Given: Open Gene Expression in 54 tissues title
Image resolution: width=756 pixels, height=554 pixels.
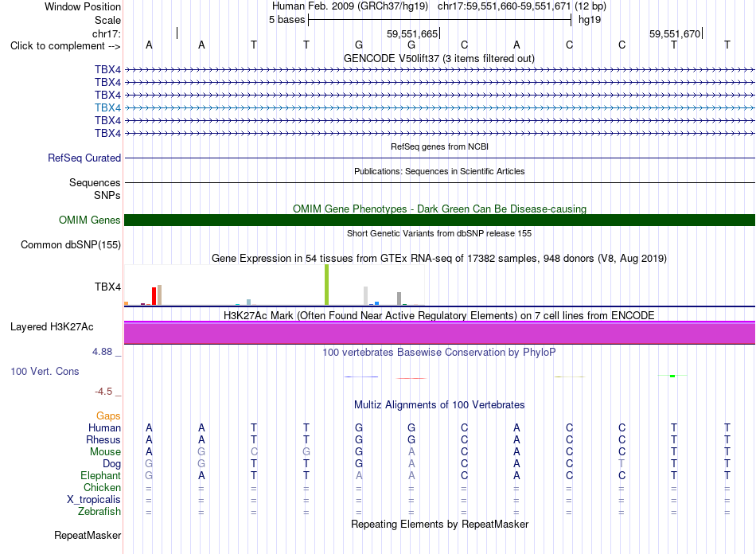Looking at the screenshot, I should tap(439, 258).
